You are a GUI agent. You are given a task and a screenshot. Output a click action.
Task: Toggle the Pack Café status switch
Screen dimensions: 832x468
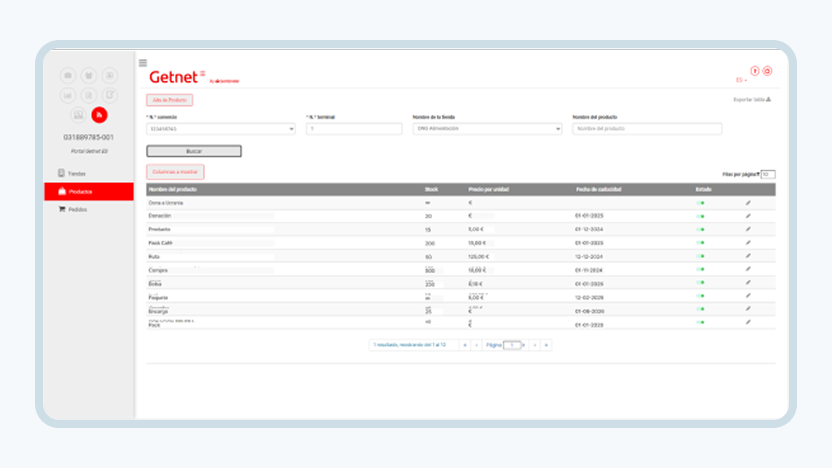(x=700, y=242)
